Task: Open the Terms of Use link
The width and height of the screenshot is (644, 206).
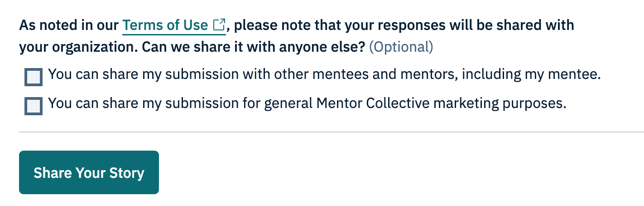Action: 174,25
